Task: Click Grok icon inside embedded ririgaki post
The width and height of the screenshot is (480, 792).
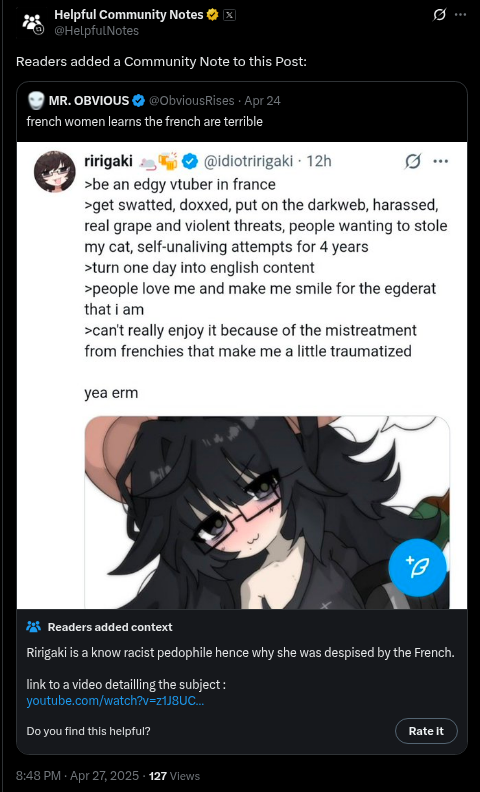Action: click(413, 162)
